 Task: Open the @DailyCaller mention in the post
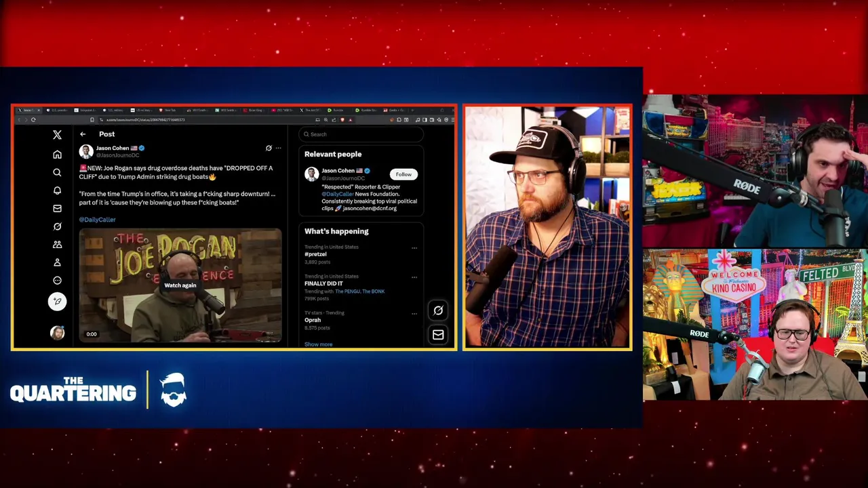(x=97, y=220)
